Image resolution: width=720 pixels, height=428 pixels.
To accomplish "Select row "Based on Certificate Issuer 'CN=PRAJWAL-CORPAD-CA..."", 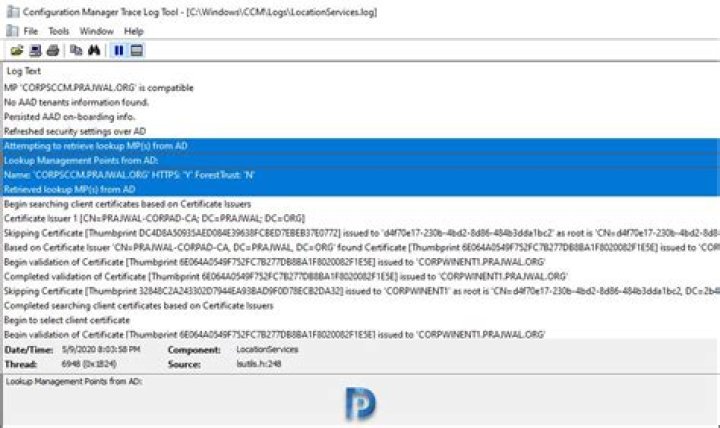I will click(360, 248).
